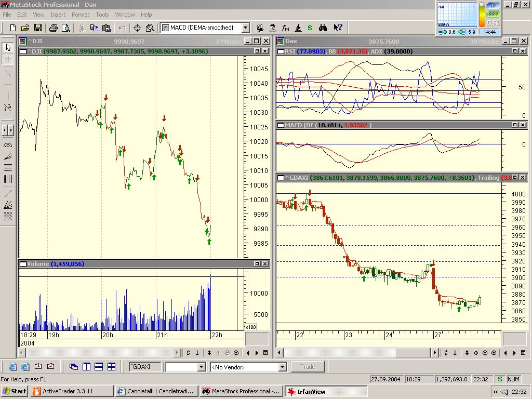Viewport: 532px width, 399px height.
Task: Click the Print icon in the toolbar
Action: (53, 28)
